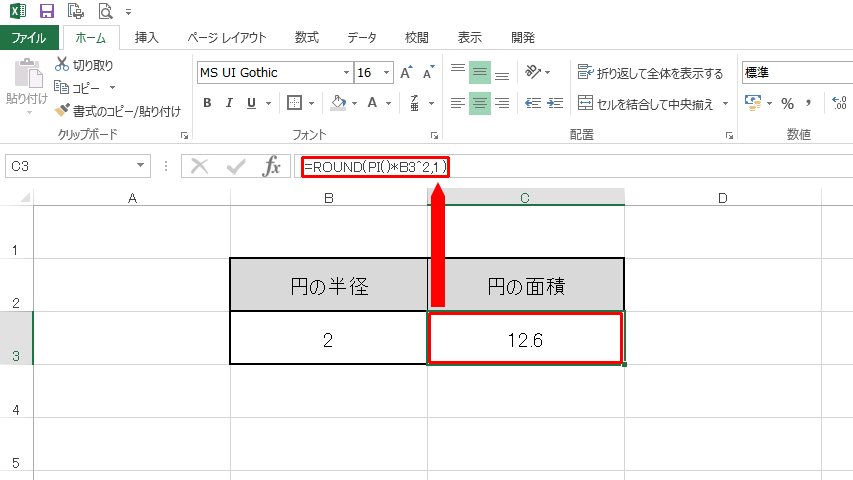Open the 校閲 tab

(x=417, y=38)
